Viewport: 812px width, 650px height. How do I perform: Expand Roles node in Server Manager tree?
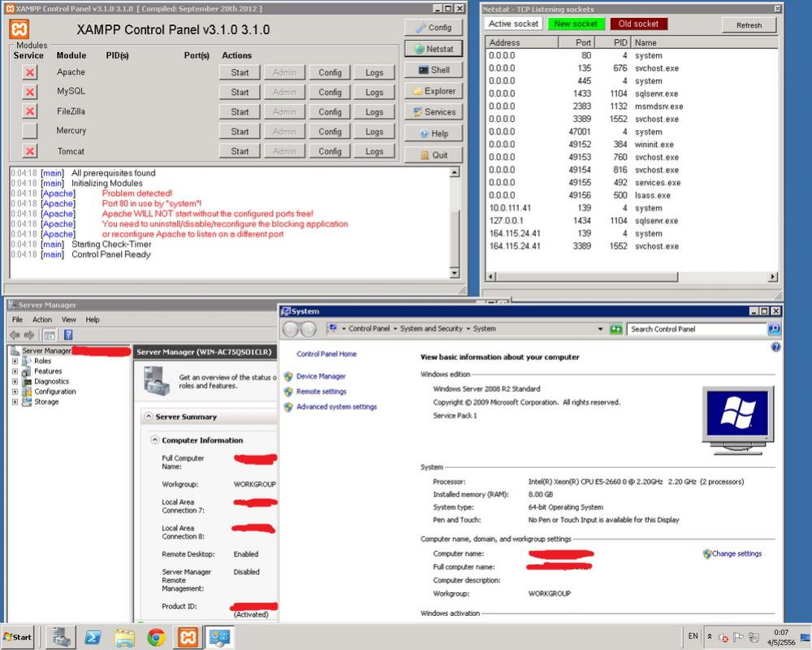click(x=15, y=362)
